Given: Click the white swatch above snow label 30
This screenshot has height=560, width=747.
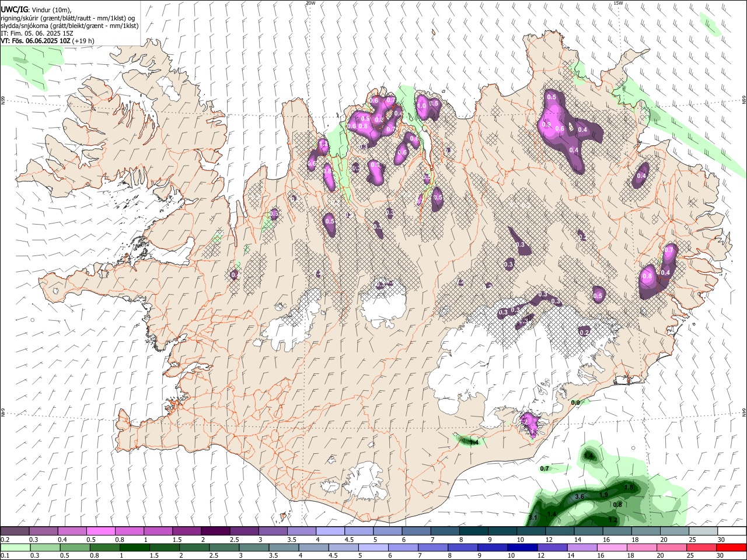Looking at the screenshot, I should click(x=732, y=531).
